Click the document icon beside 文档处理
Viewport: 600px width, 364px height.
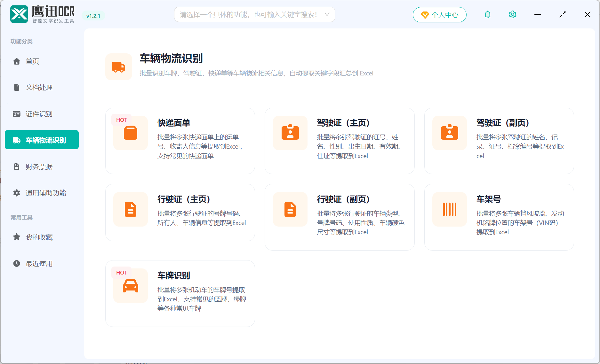(17, 87)
